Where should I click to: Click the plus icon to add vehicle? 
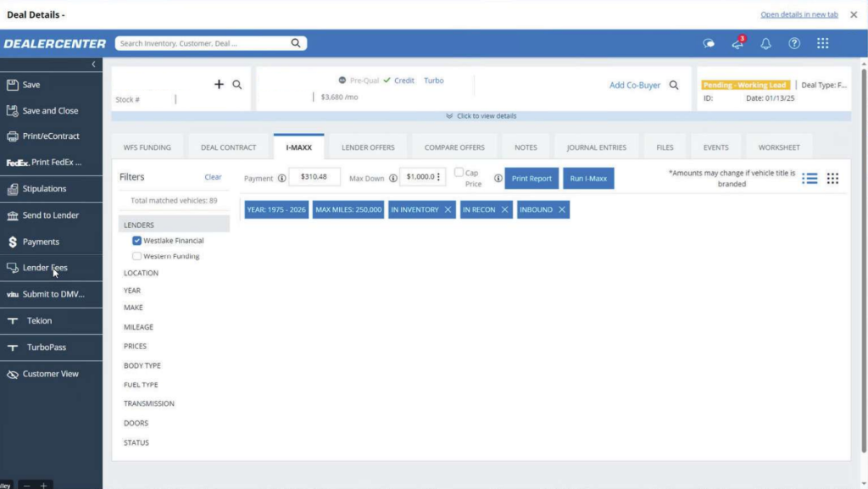pyautogui.click(x=219, y=84)
